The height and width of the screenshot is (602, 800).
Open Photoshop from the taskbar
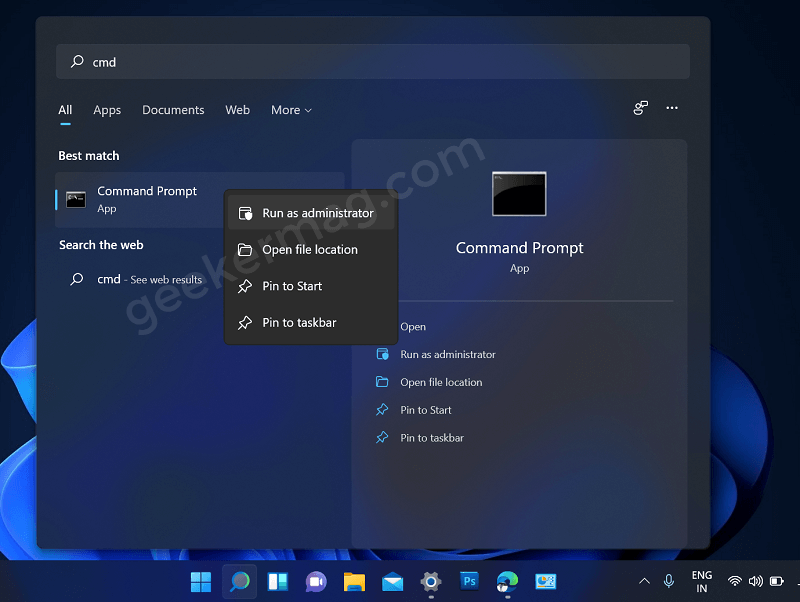(469, 581)
